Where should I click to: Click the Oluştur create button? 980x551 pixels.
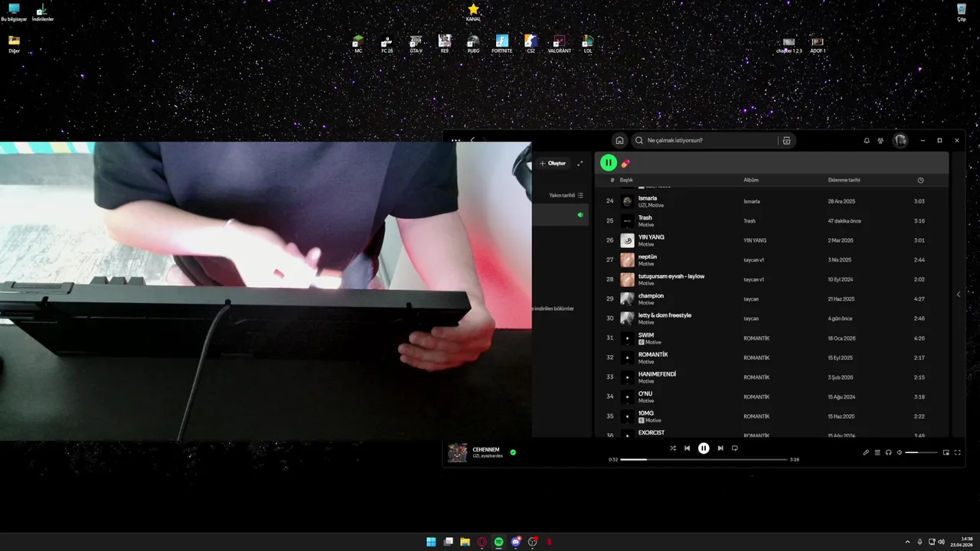pyautogui.click(x=553, y=163)
